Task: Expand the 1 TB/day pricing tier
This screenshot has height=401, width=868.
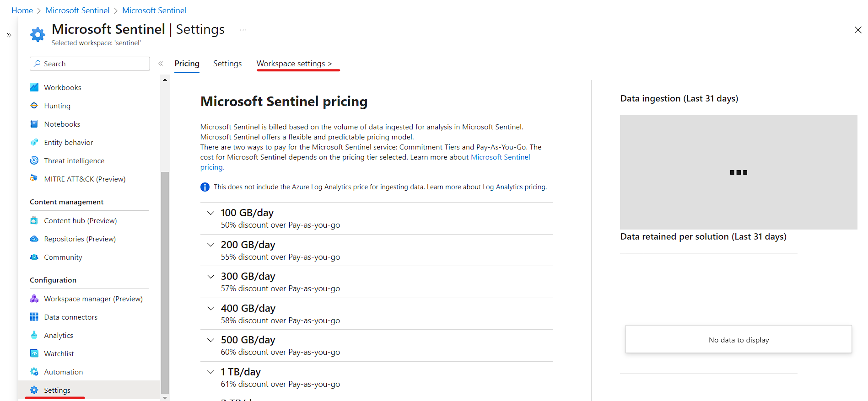Action: pyautogui.click(x=210, y=372)
